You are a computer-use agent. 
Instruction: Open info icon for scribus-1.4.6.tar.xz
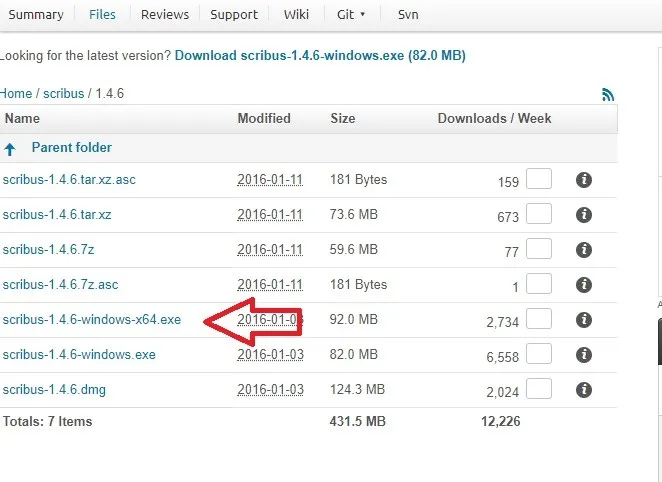click(x=583, y=215)
